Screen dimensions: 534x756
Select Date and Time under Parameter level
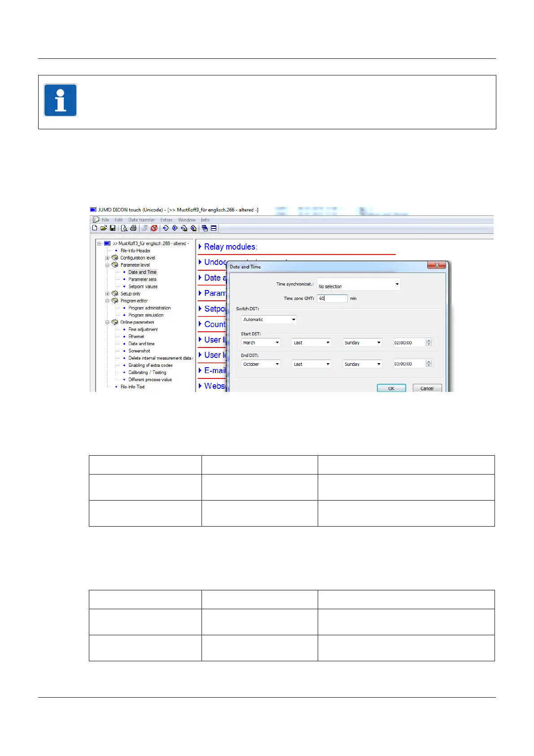tap(142, 272)
